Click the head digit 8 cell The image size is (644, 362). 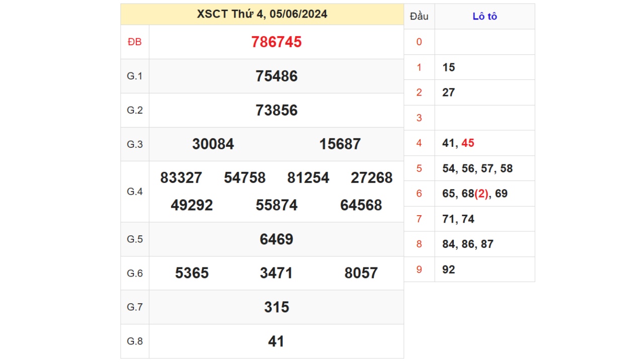419,244
